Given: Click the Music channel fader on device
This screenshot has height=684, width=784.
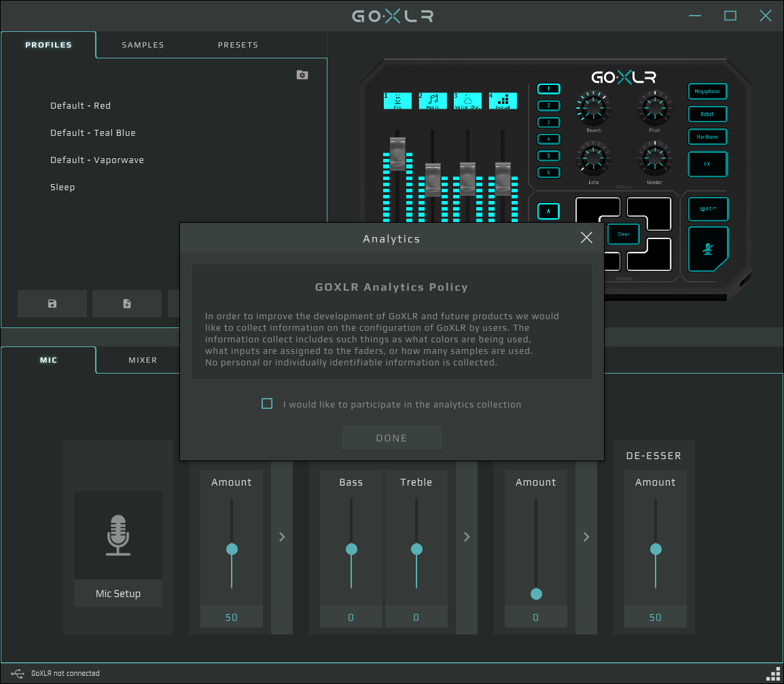Looking at the screenshot, I should [433, 179].
